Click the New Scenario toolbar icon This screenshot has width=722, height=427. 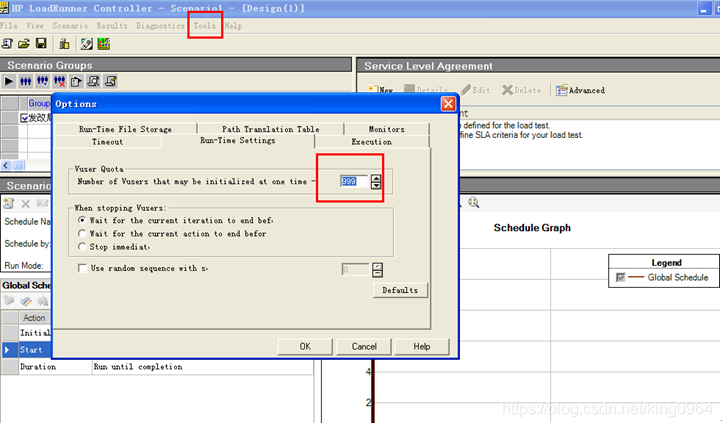[x=7, y=44]
